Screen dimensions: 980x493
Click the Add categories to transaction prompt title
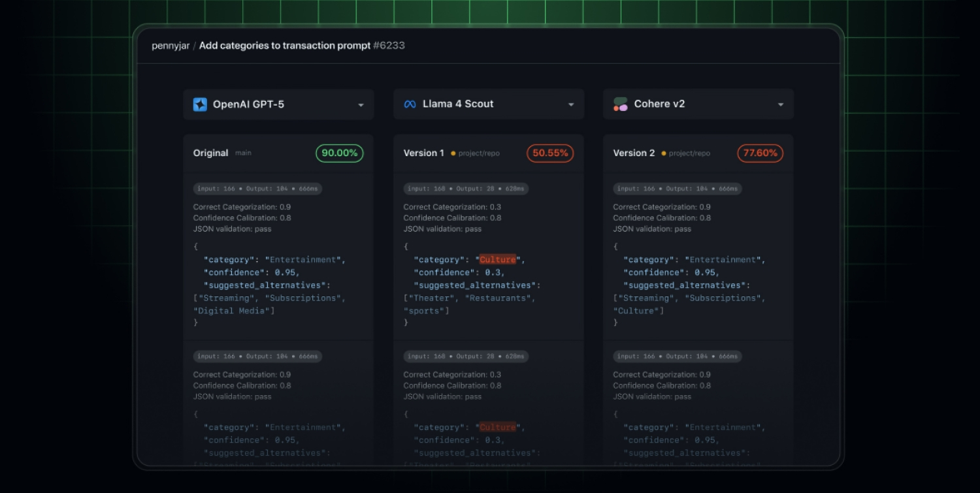click(x=285, y=46)
